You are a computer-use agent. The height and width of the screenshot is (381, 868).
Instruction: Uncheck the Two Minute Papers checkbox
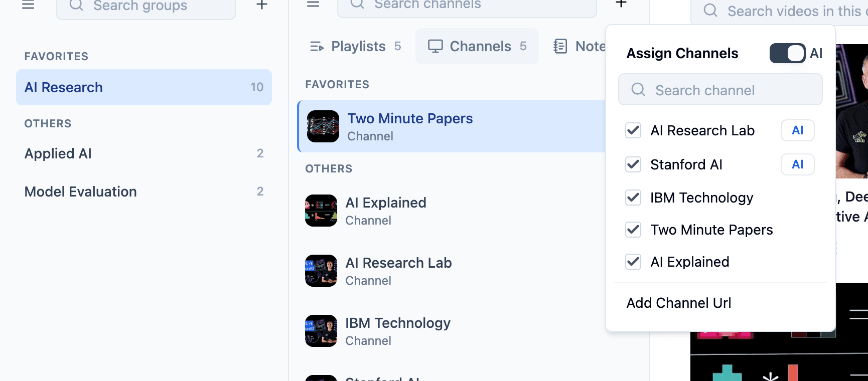pyautogui.click(x=633, y=230)
